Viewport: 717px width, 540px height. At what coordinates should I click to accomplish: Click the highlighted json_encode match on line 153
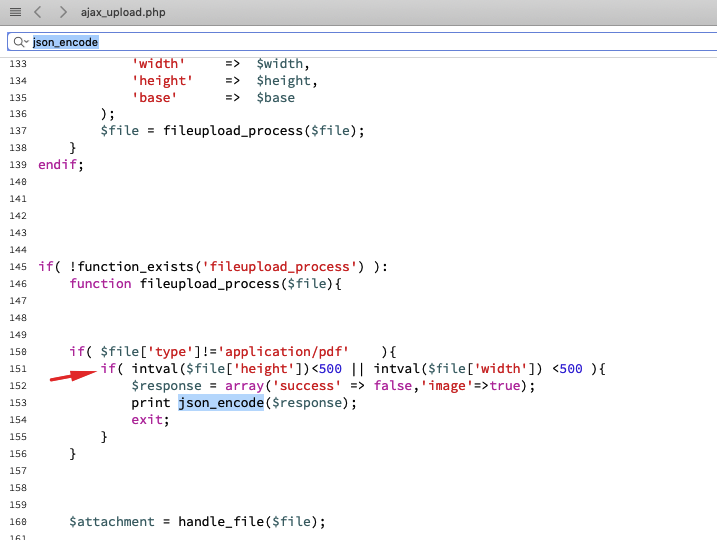(x=220, y=403)
